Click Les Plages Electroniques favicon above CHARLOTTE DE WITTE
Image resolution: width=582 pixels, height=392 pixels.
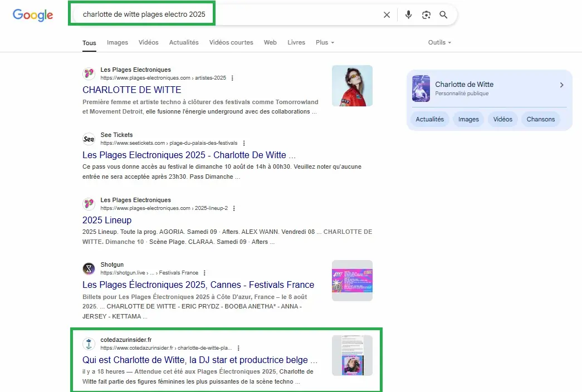pos(89,73)
